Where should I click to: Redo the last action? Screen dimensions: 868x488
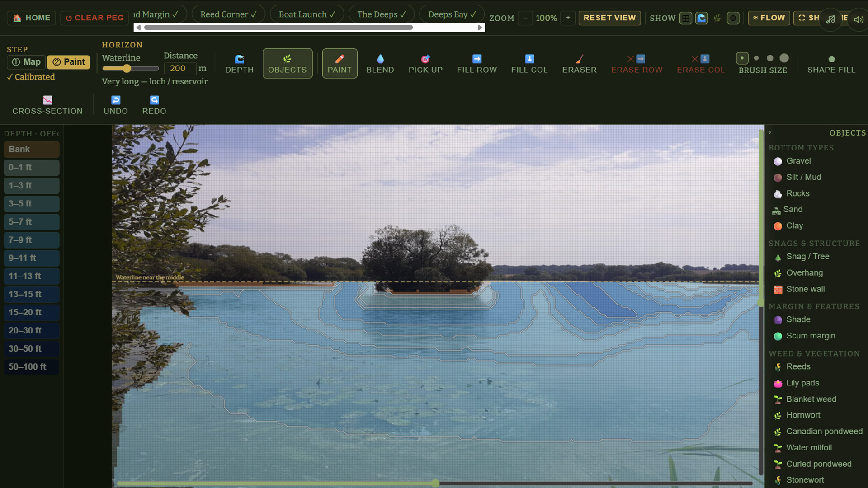(154, 105)
